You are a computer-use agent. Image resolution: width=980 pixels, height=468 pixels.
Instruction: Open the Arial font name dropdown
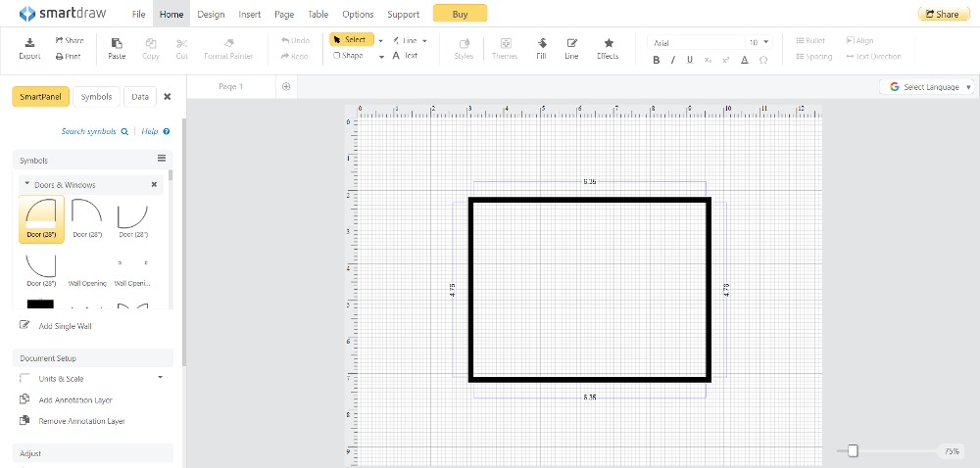click(x=696, y=42)
